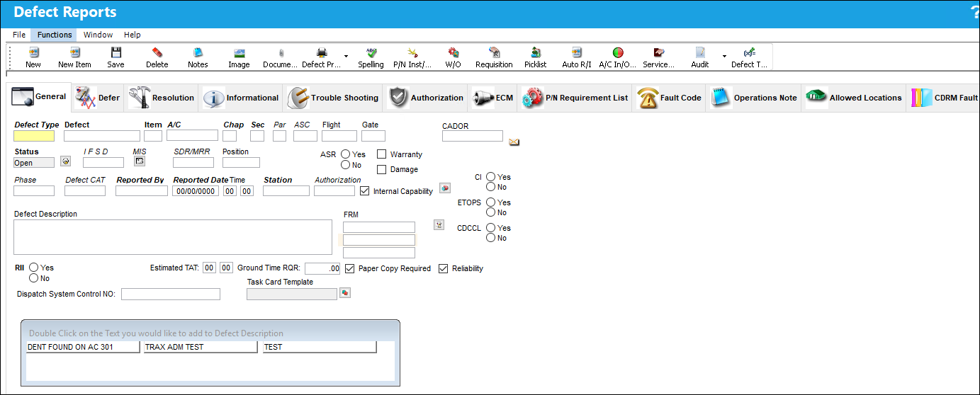Click the icon next to Status field
The width and height of the screenshot is (980, 395).
[65, 161]
